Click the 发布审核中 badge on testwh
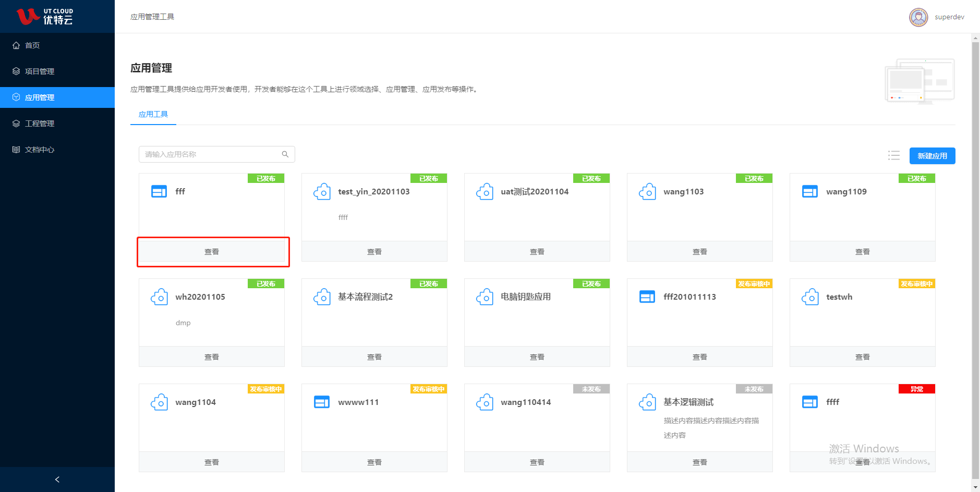The height and width of the screenshot is (492, 980). point(917,284)
